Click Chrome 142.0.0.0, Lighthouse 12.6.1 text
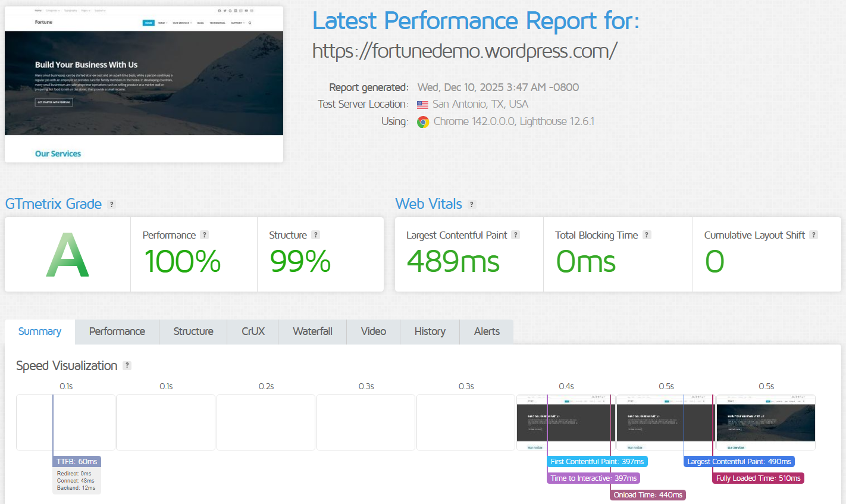The image size is (846, 504). point(514,121)
